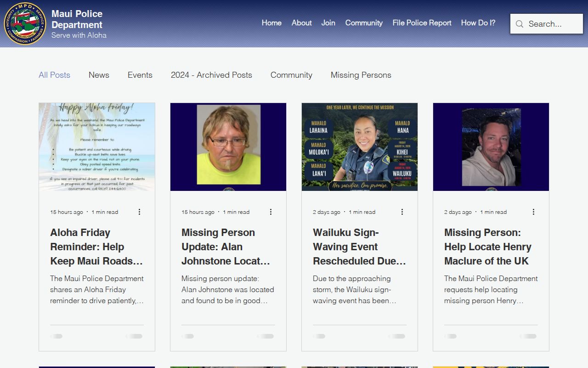This screenshot has width=588, height=368.
Task: Click the Henry Maclure post excerpt text
Action: 491,290
